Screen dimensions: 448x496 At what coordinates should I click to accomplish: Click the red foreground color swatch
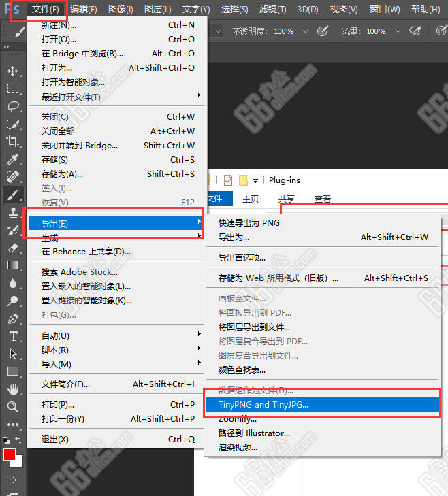tap(9, 454)
